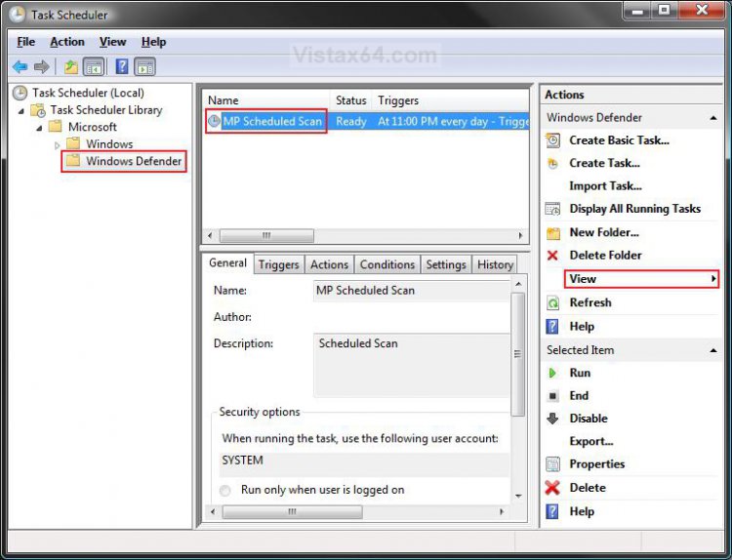The width and height of the screenshot is (732, 560).
Task: Click the Create Task icon
Action: point(553,163)
